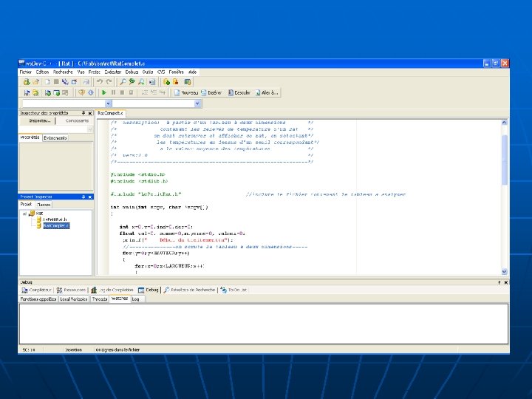Click the green Run (Exécuter) arrow icon
The image size is (532, 399).
[x=104, y=92]
